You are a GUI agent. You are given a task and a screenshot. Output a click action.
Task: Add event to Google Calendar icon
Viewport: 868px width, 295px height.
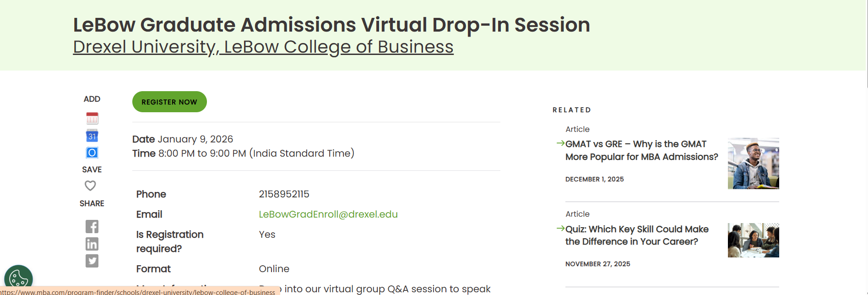(92, 136)
